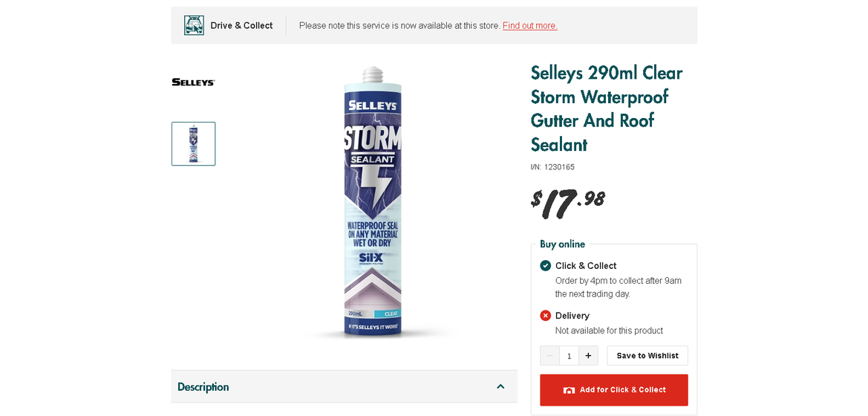This screenshot has width=868, height=416.
Task: Click the red Delivery unavailable icon
Action: [x=546, y=316]
